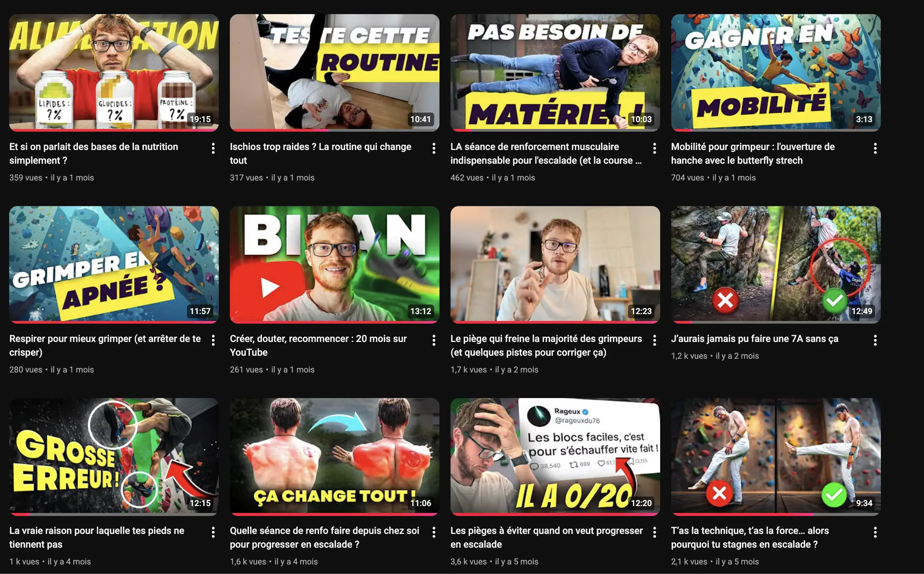Open more actions for 20 mois sur YouTube video

pyautogui.click(x=434, y=340)
